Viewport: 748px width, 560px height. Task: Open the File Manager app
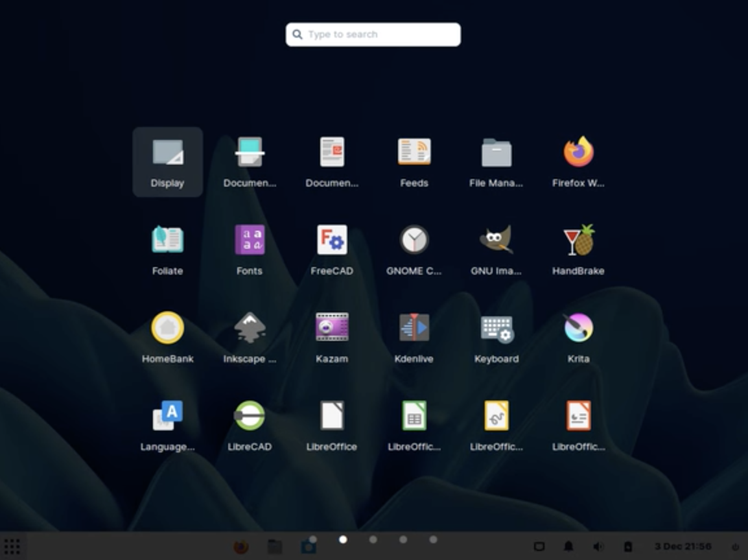pyautogui.click(x=496, y=162)
